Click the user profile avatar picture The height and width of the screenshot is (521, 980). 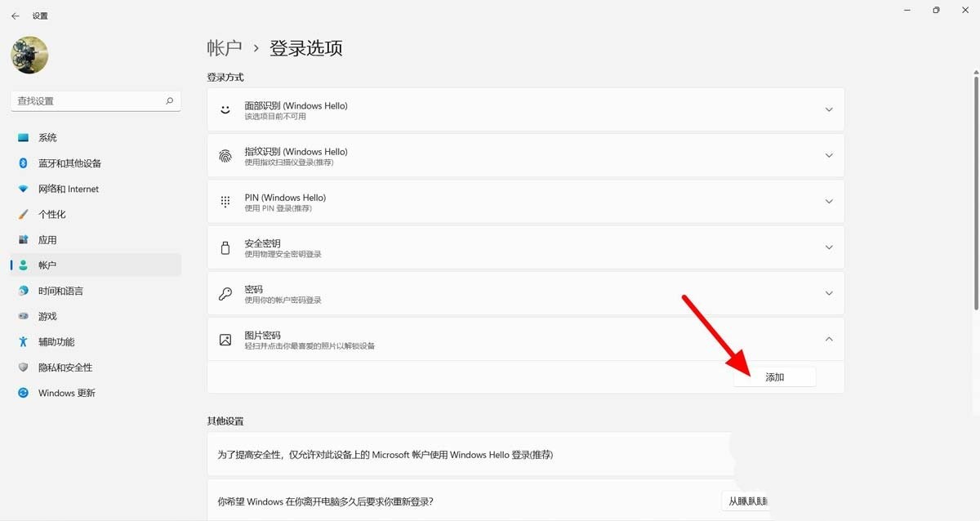click(29, 55)
